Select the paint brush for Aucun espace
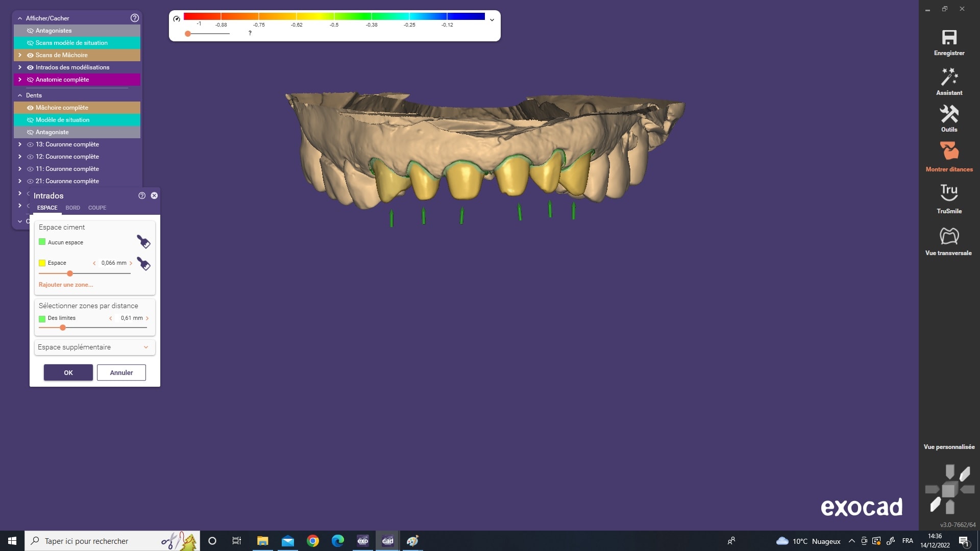The image size is (980, 551). (143, 242)
